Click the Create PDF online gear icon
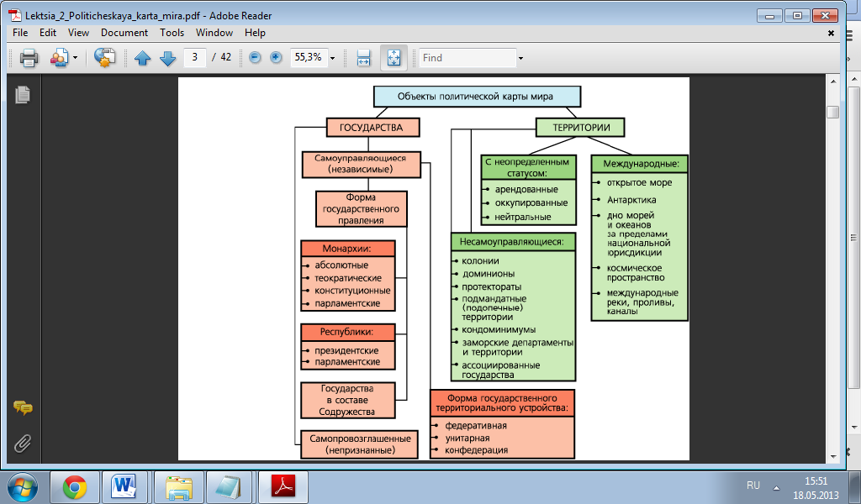Screen dimensions: 861x504 pos(104,57)
